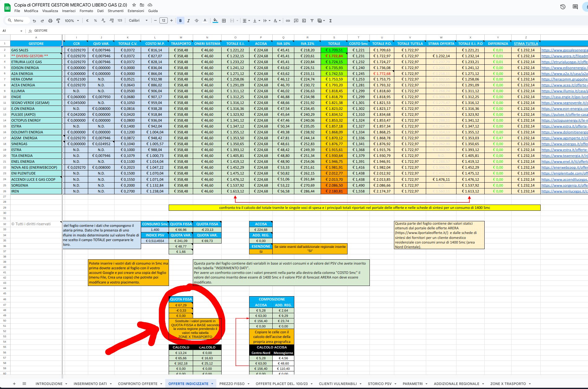Viewport: 588px width, 389px height.
Task: Open the Formato menu
Action: (x=86, y=11)
